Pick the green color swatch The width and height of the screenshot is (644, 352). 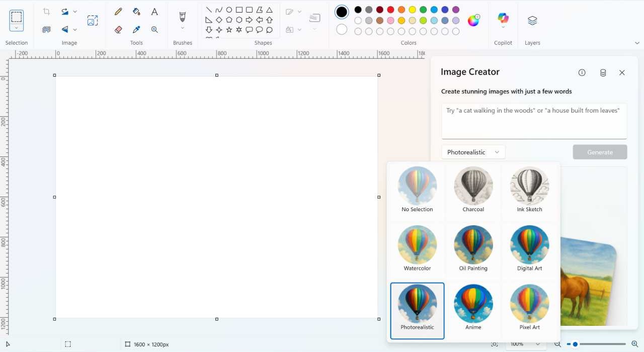[423, 10]
